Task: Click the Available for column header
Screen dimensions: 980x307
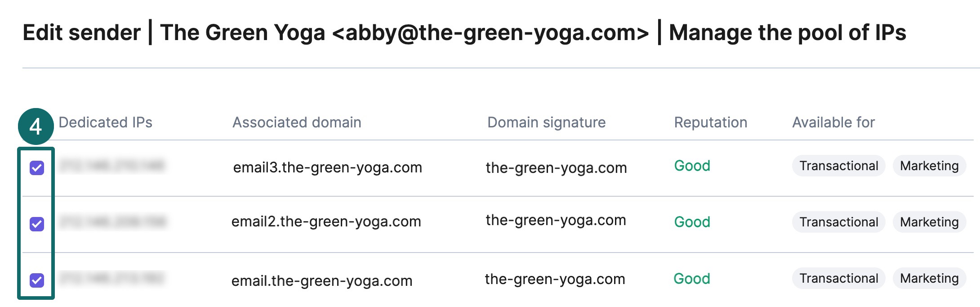Action: (x=833, y=122)
